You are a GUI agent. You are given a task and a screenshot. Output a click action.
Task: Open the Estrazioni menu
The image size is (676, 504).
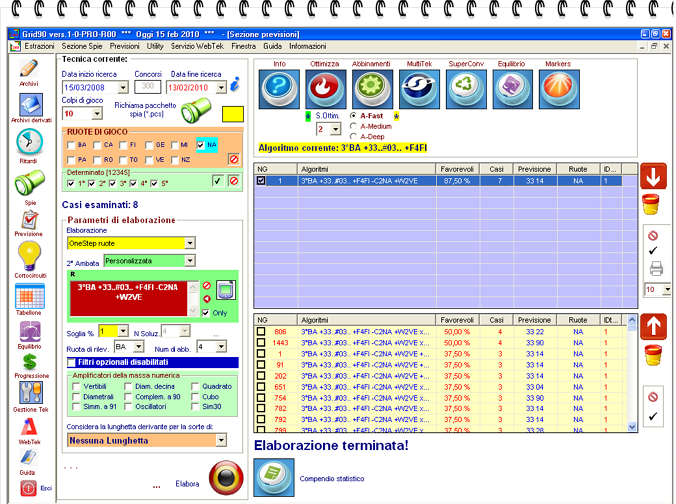coord(39,46)
